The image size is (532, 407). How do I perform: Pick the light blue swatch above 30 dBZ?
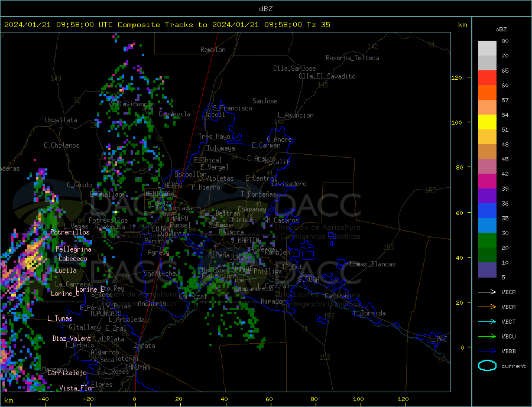(x=487, y=226)
